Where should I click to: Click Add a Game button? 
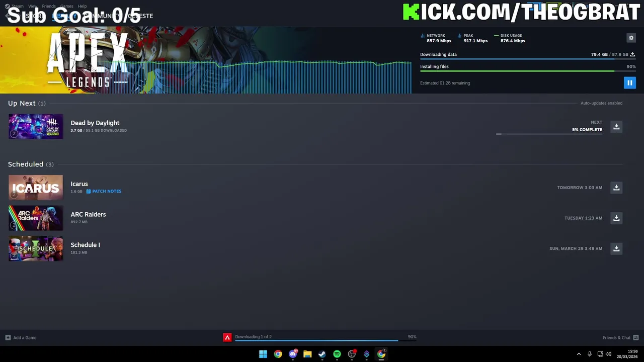[21, 337]
